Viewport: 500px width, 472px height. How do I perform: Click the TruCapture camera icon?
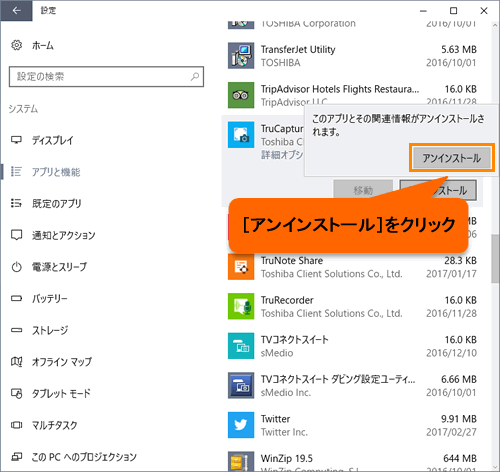pyautogui.click(x=241, y=135)
